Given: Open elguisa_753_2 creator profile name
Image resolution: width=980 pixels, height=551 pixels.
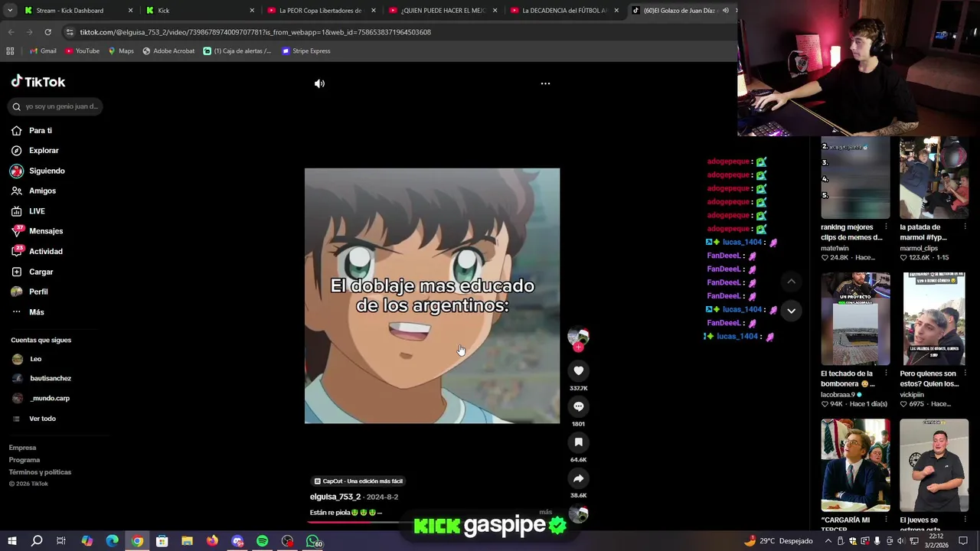Looking at the screenshot, I should click(x=335, y=497).
